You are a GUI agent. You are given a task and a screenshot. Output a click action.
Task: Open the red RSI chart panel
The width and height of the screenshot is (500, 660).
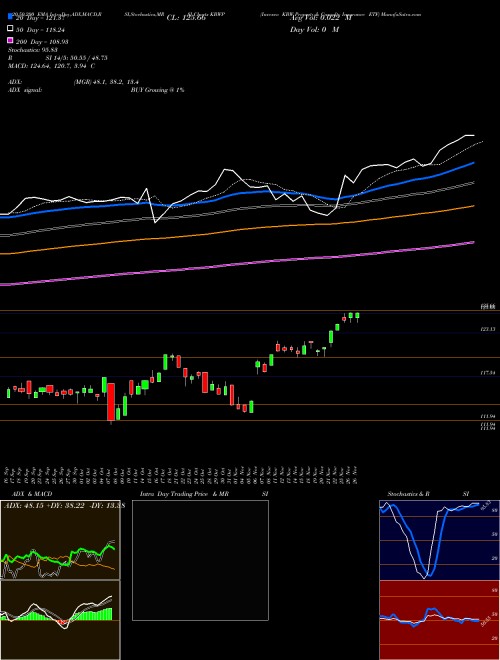tap(439, 620)
